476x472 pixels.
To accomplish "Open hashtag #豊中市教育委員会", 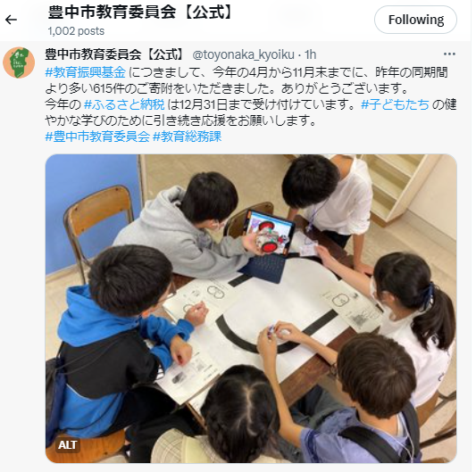I will pos(97,137).
